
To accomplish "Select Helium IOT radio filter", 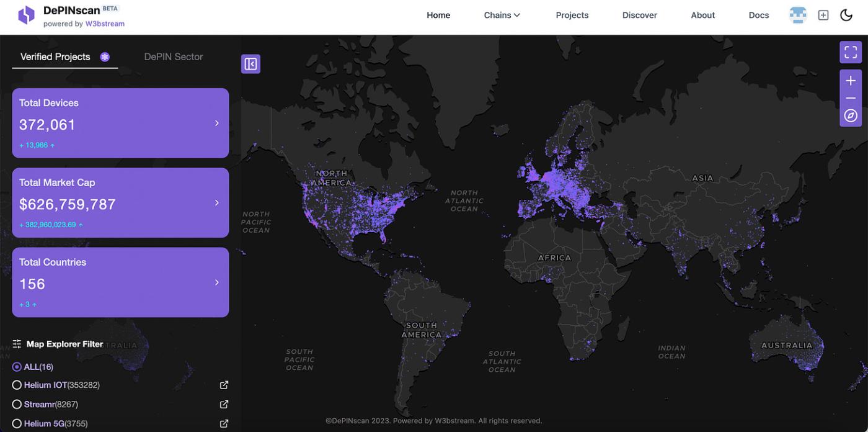I will point(17,385).
